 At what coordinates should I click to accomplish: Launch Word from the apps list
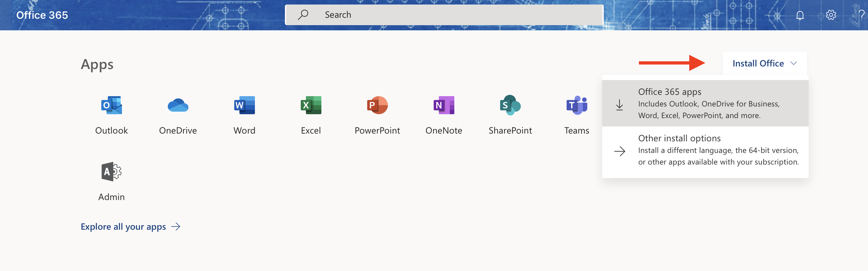244,105
